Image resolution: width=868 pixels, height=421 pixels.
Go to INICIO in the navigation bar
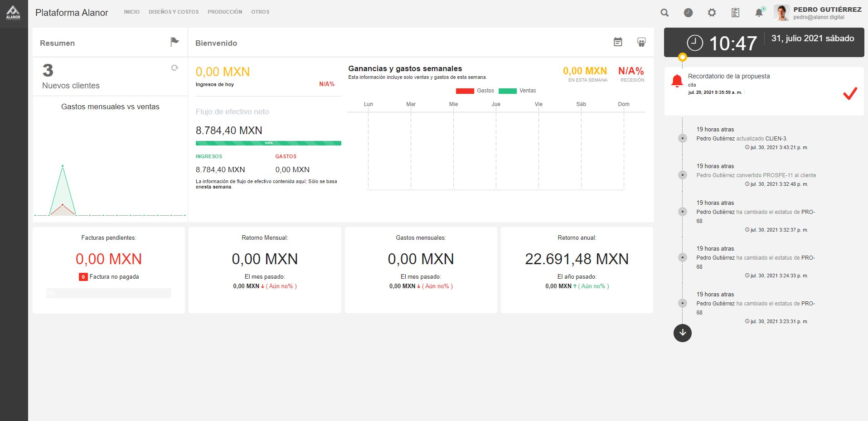(x=132, y=12)
